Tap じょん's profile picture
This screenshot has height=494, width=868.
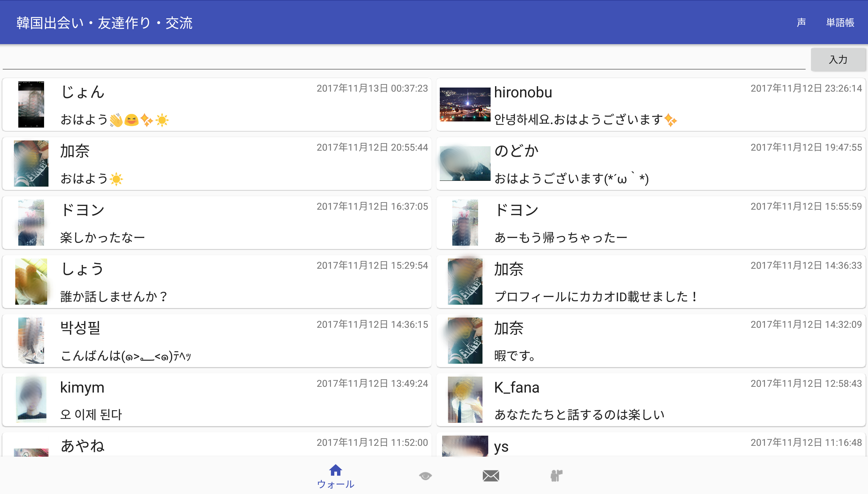(31, 104)
